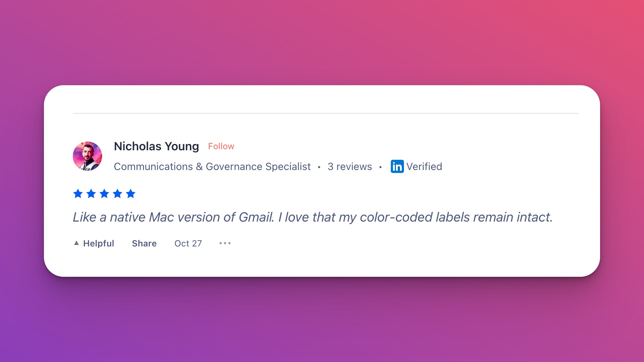644x362 pixels.
Task: Mark the review as Helpful
Action: 98,244
